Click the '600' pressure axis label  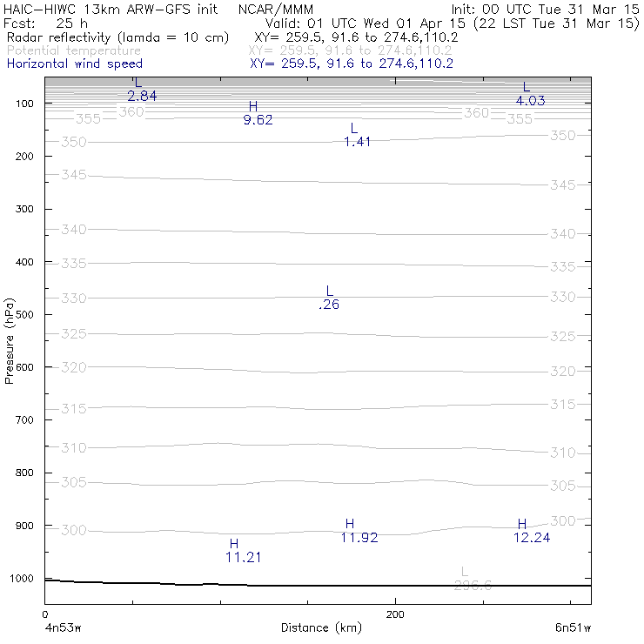point(24,367)
